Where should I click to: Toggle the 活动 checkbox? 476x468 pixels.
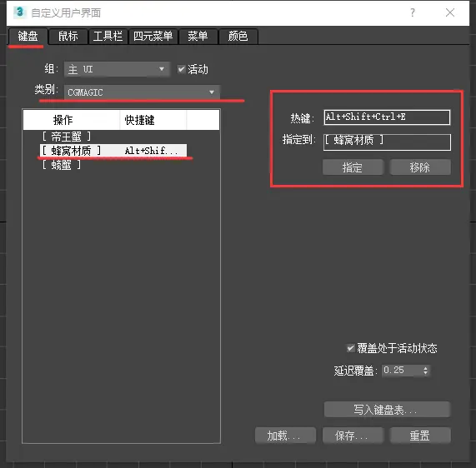pyautogui.click(x=181, y=69)
